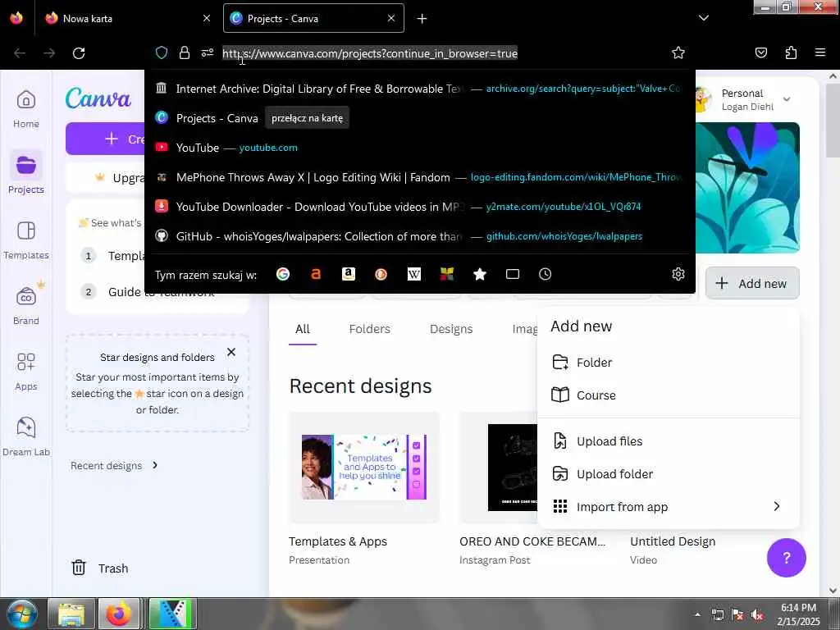Click the Canva logo
840x630 pixels.
click(x=98, y=98)
